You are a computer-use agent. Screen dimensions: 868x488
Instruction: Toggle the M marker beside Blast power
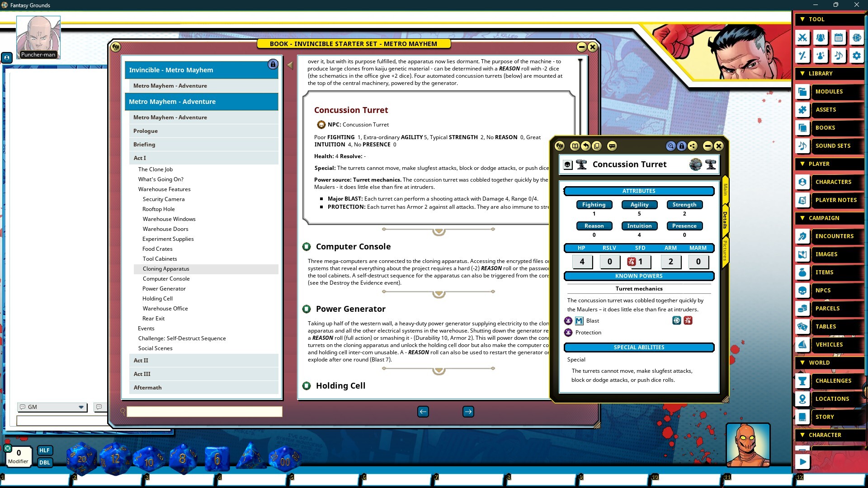[x=579, y=321]
